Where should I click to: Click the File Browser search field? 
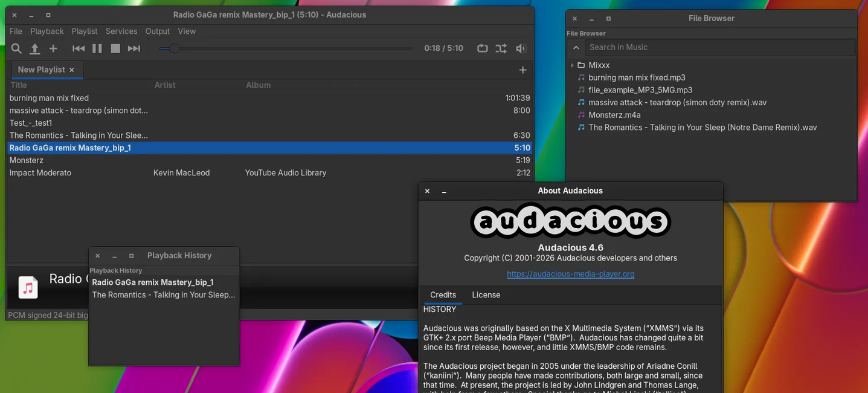tap(721, 47)
